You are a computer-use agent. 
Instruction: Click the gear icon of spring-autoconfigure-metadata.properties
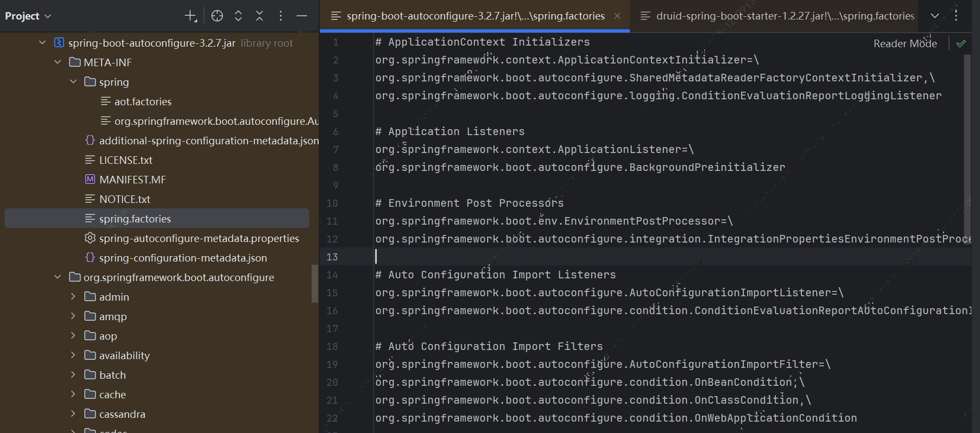pyautogui.click(x=90, y=238)
